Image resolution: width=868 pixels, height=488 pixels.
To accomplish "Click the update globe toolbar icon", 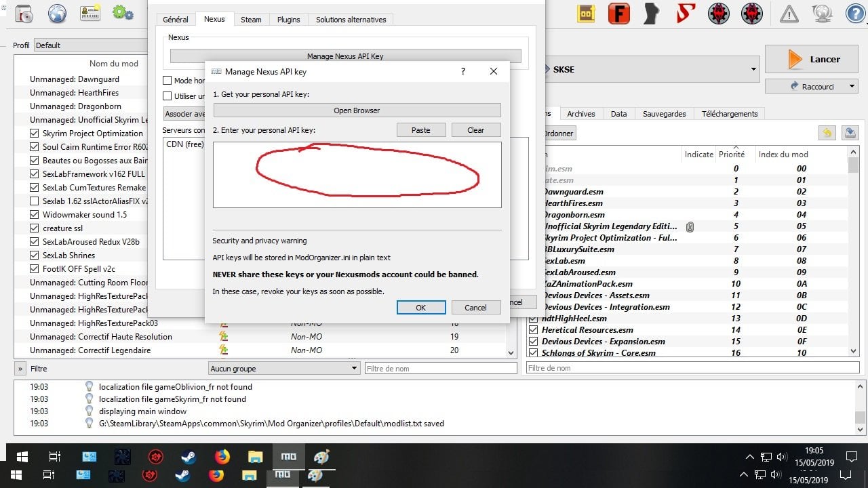I will click(x=822, y=14).
